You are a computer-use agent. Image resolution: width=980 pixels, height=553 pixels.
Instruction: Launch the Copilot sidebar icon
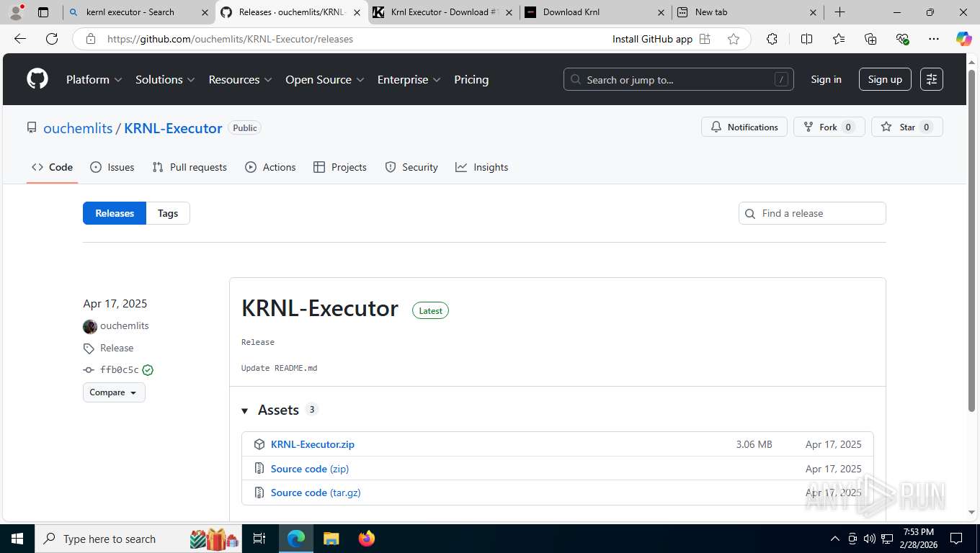964,39
